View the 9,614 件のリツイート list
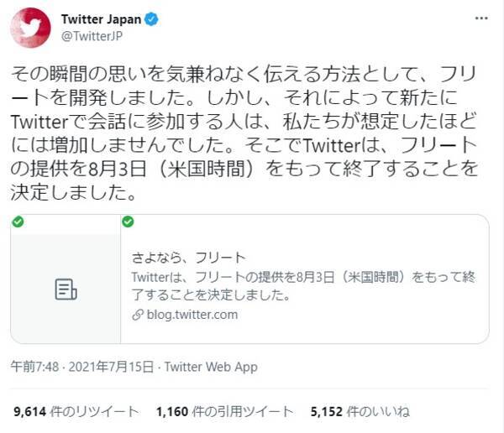The height and width of the screenshot is (433, 504). pyautogui.click(x=76, y=411)
